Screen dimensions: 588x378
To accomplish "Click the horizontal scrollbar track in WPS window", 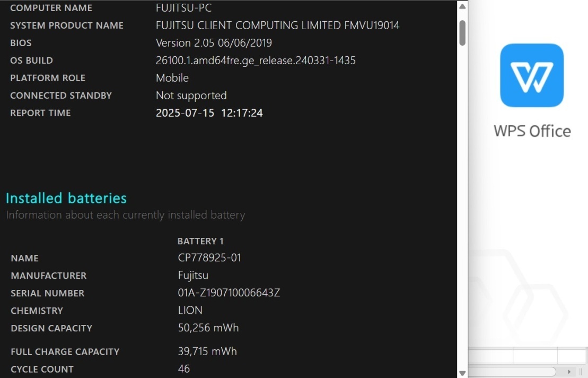I will click(512, 372).
